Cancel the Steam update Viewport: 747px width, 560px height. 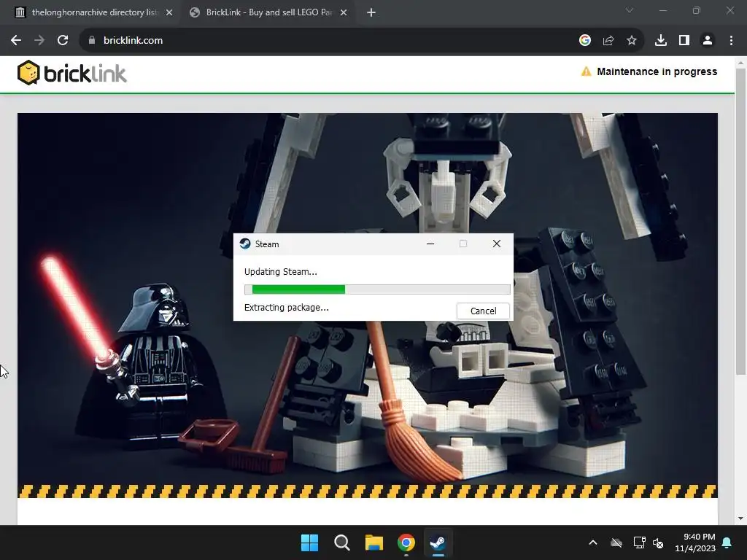(483, 311)
